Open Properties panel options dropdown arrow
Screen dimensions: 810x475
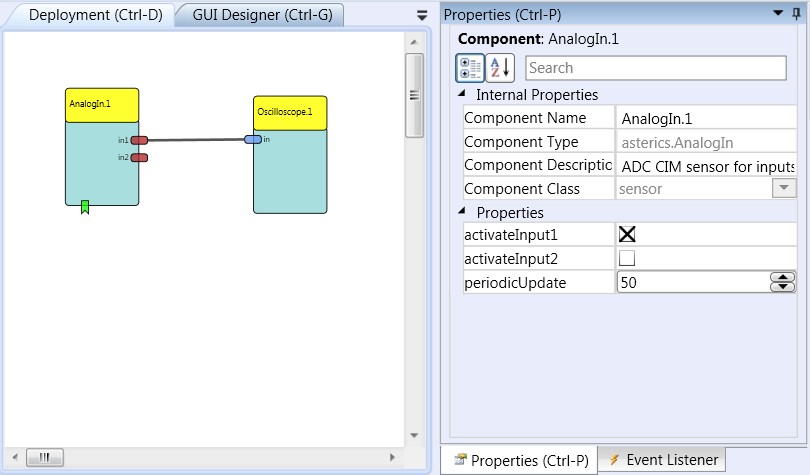point(778,13)
